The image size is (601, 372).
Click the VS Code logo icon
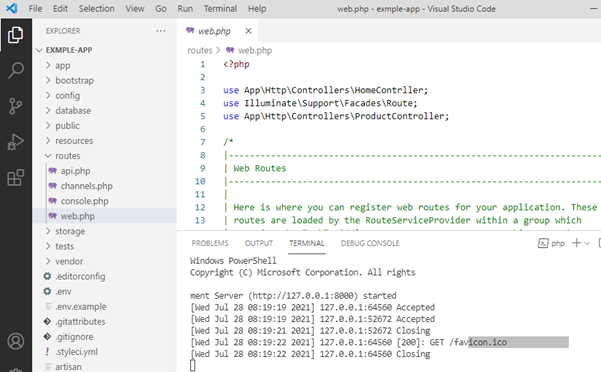(x=11, y=8)
